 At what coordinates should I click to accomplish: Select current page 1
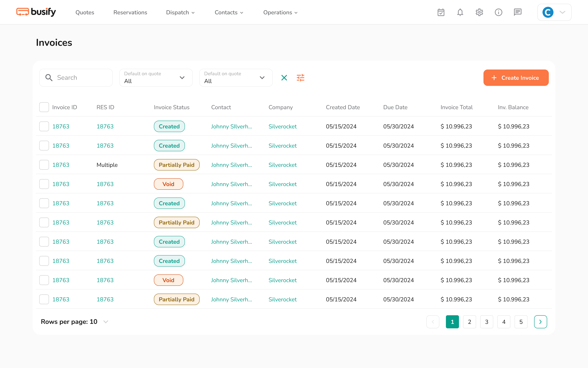pos(452,322)
